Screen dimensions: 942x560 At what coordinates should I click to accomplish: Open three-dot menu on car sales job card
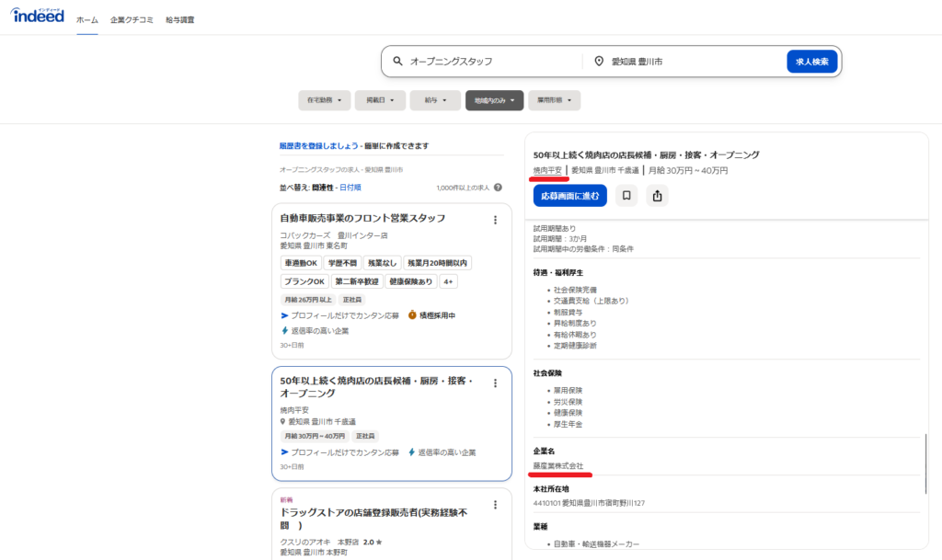pyautogui.click(x=495, y=220)
